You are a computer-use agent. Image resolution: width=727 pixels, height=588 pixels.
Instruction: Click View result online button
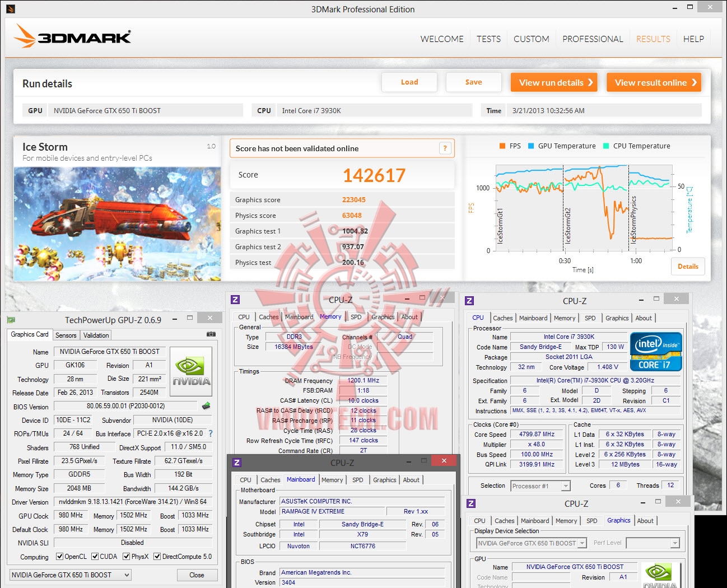click(654, 82)
